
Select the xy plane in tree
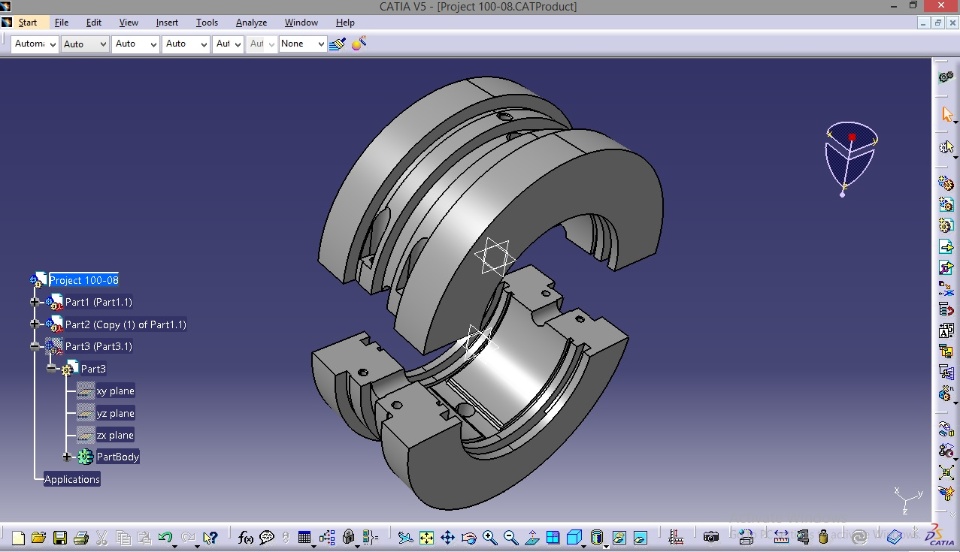click(115, 390)
